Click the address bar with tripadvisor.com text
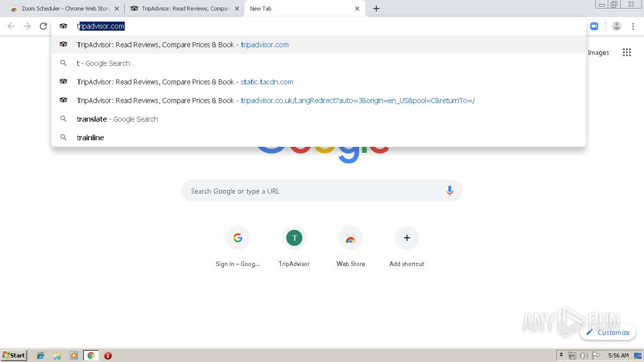The image size is (644, 362). pos(319,26)
